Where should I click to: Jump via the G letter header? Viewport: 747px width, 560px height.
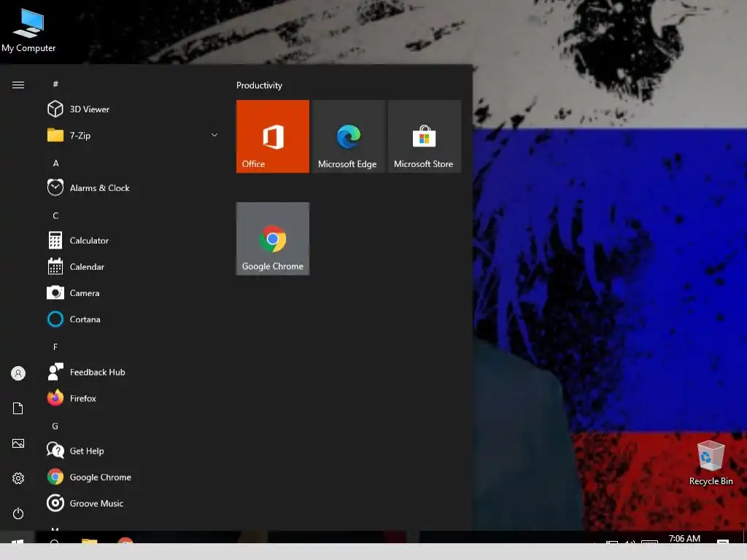55,426
